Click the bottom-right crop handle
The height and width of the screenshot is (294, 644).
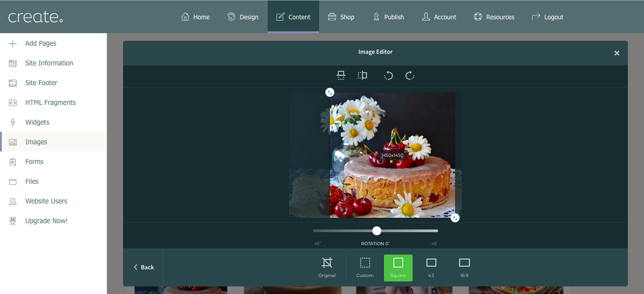pyautogui.click(x=455, y=218)
